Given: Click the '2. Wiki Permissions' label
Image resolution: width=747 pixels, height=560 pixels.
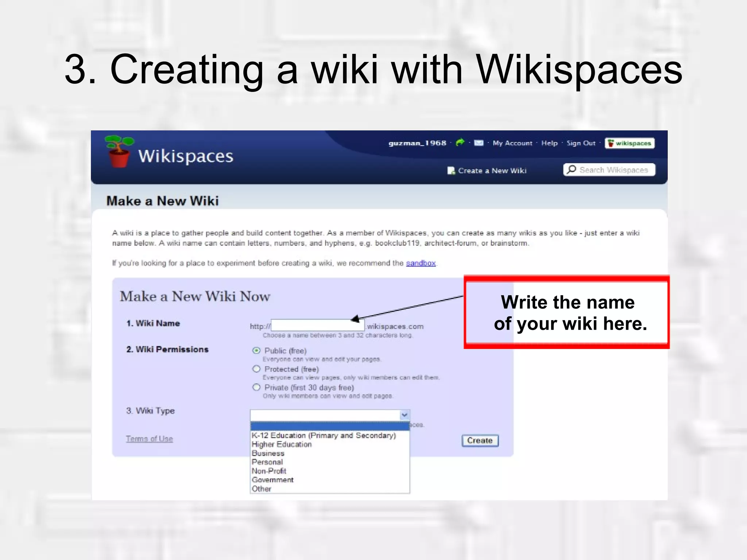Looking at the screenshot, I should pos(167,349).
